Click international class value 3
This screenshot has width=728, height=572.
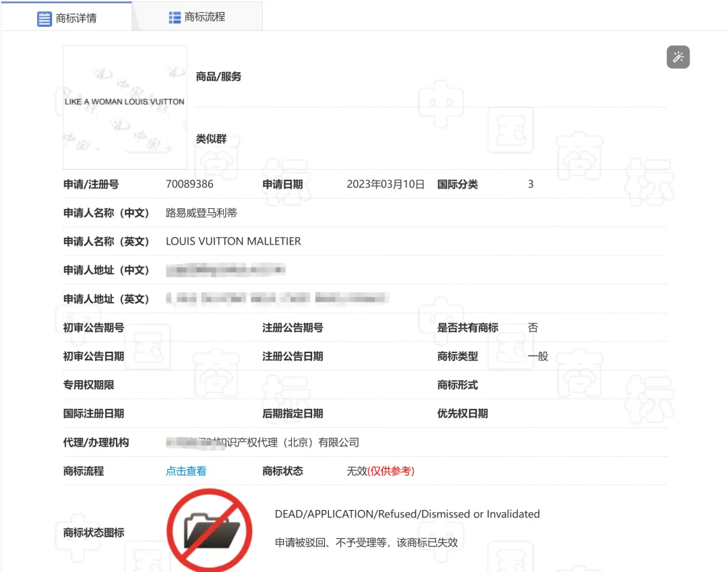point(530,184)
